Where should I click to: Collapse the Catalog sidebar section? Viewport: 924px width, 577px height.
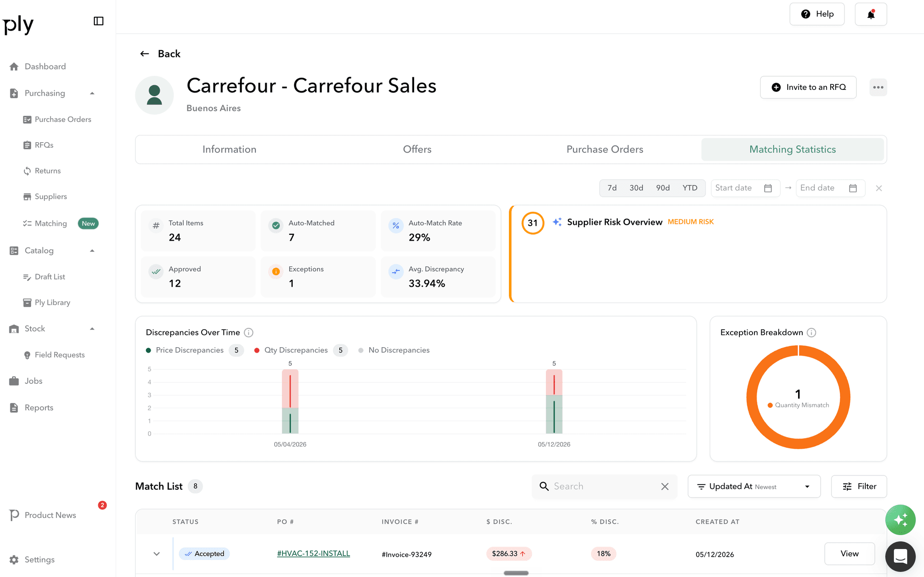[x=92, y=251]
